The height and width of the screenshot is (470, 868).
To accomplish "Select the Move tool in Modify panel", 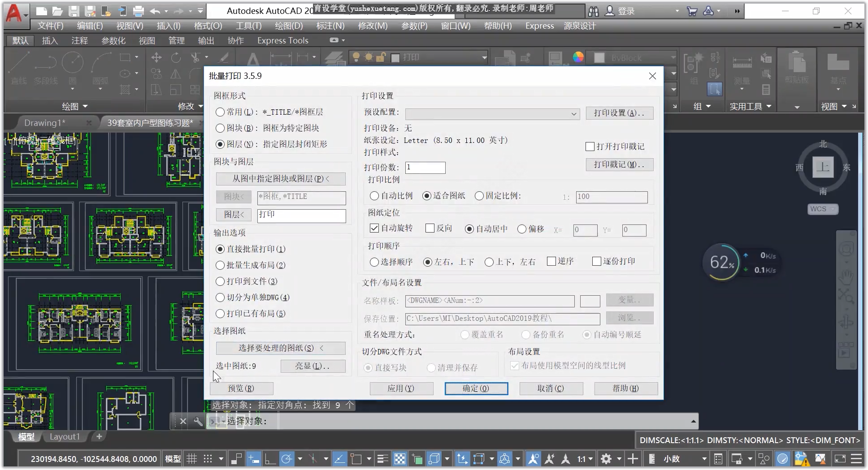I will tap(156, 57).
